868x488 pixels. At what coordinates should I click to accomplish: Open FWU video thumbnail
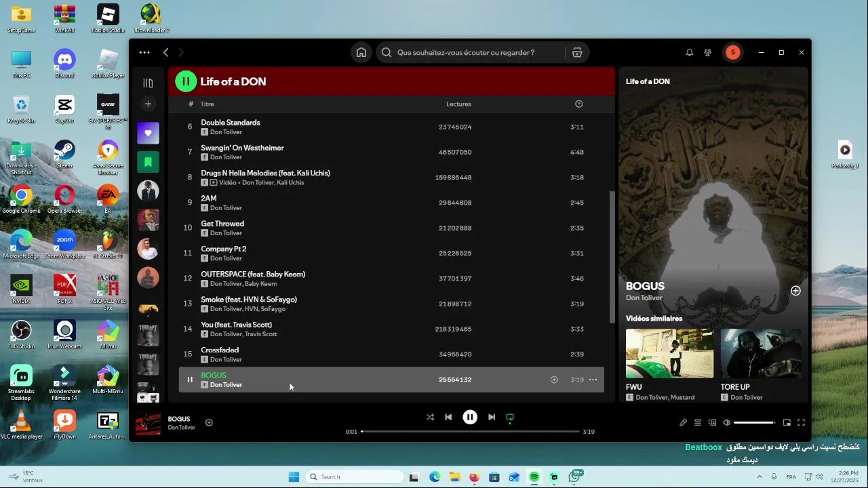(669, 353)
